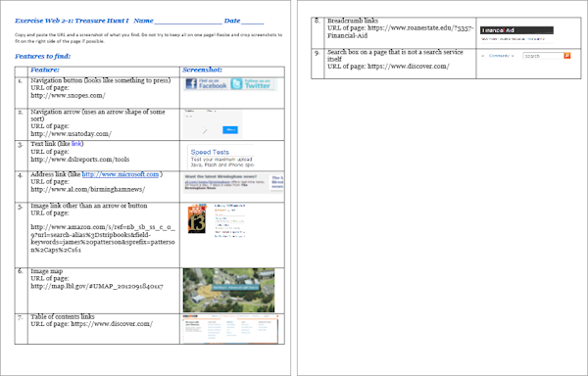Viewport: 588px width, 376px height.
Task: Click the book cover image showing "13"
Action: [x=197, y=218]
